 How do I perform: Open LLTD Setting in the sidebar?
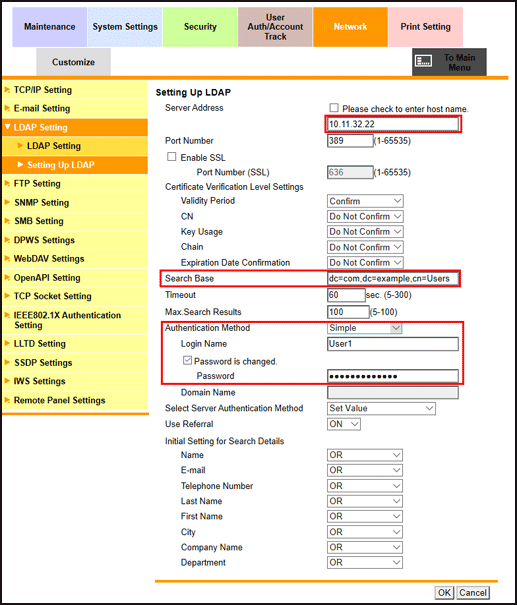(75, 344)
